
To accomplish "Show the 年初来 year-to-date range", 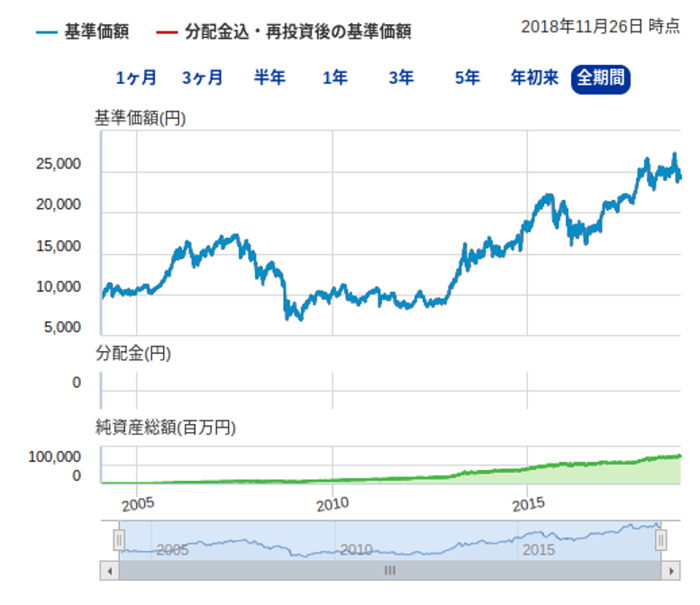I will pos(534,78).
